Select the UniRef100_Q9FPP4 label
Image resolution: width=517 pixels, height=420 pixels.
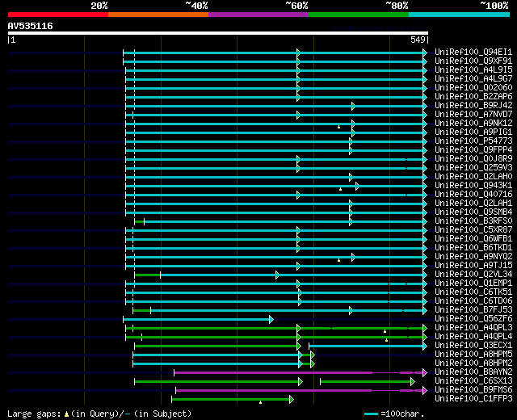[x=473, y=150]
